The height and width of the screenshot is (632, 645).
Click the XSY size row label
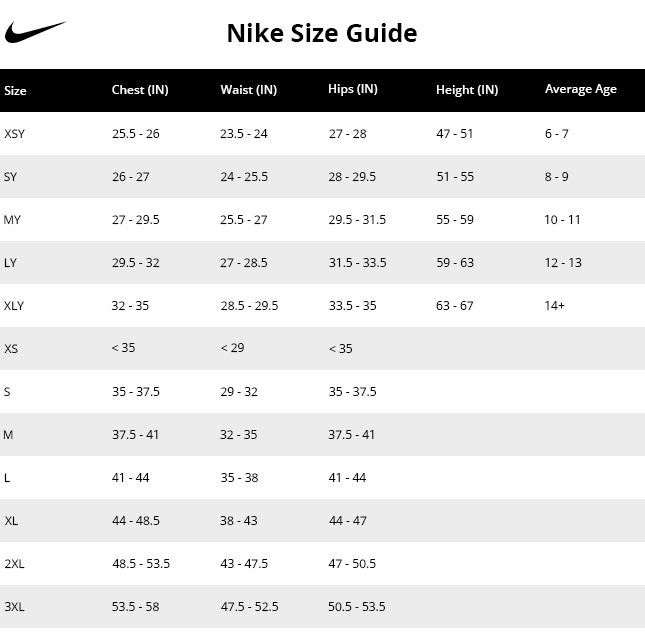(x=14, y=134)
